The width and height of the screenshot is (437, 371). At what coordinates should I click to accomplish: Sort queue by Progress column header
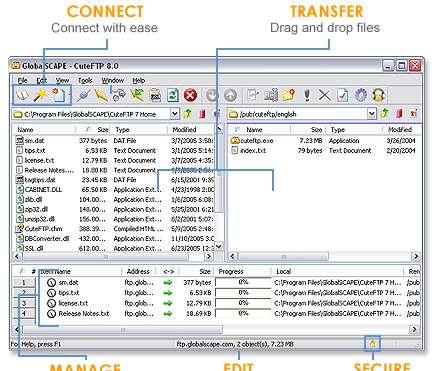click(242, 272)
